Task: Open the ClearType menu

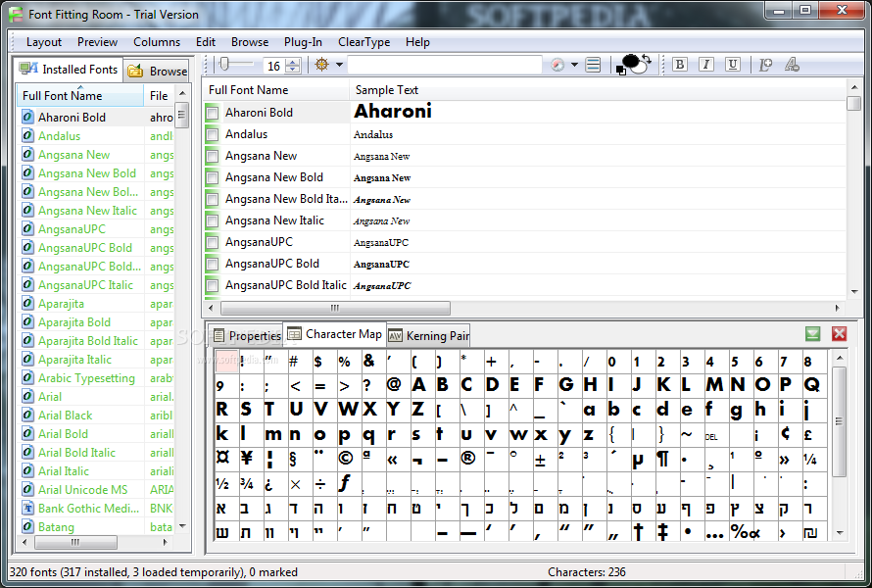Action: (x=364, y=42)
